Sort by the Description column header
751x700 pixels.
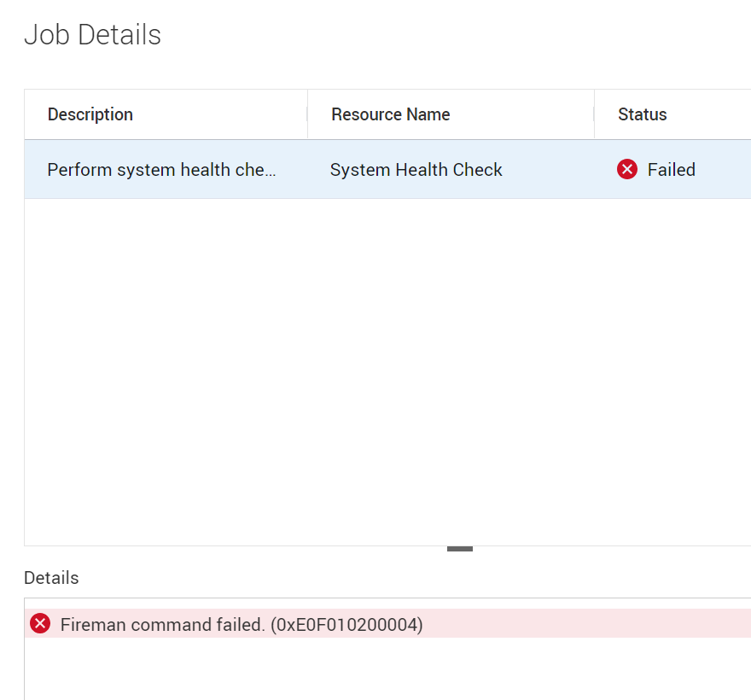coord(90,114)
